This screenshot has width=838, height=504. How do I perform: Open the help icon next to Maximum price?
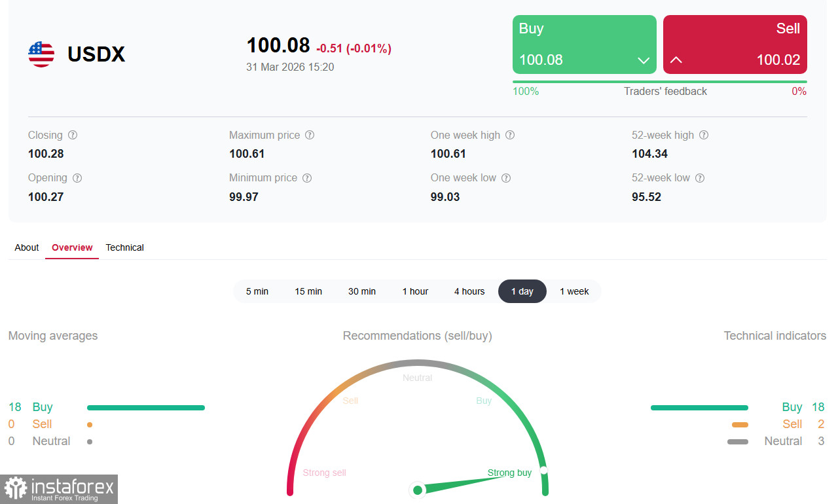pyautogui.click(x=310, y=135)
